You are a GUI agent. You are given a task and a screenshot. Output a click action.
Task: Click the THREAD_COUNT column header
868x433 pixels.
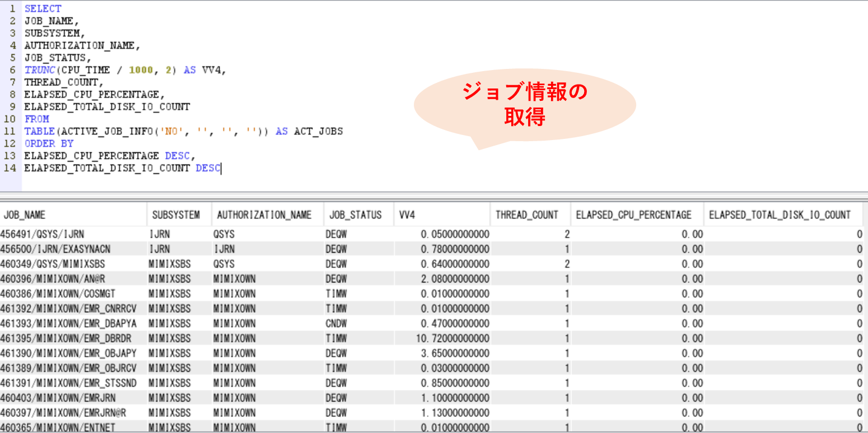526,214
